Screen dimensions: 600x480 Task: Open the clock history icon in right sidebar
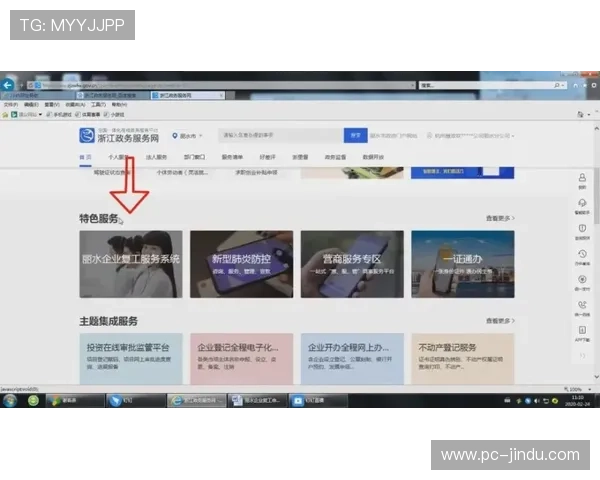pyautogui.click(x=582, y=254)
